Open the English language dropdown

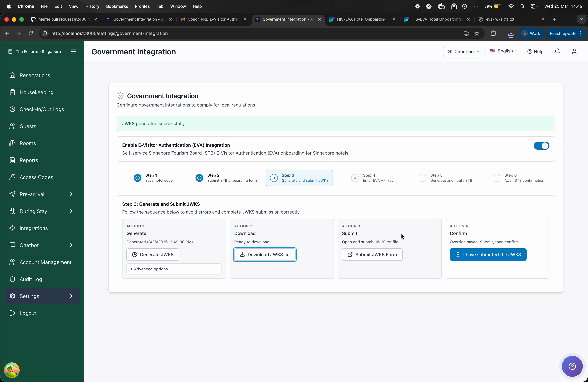[504, 51]
